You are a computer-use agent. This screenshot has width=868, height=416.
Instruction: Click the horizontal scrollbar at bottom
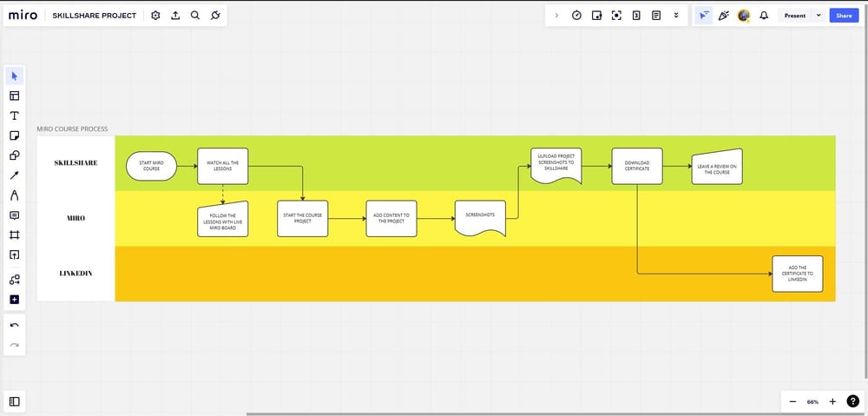tap(554, 413)
